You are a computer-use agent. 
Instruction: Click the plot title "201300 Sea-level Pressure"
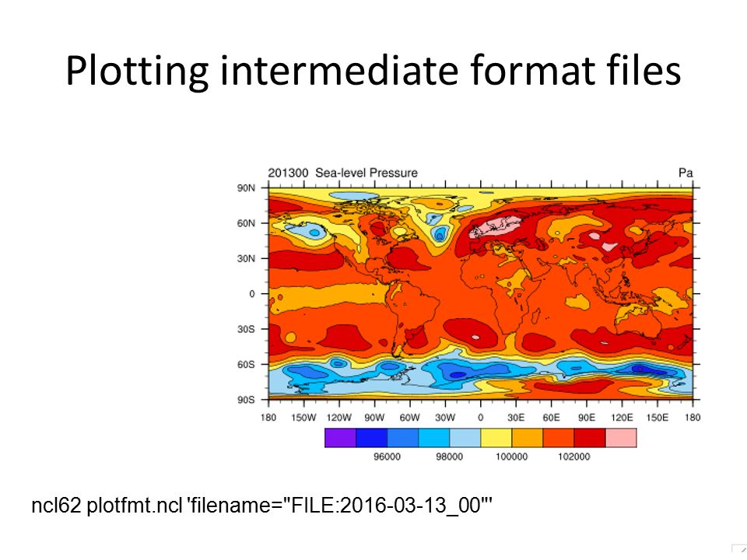coord(342,173)
